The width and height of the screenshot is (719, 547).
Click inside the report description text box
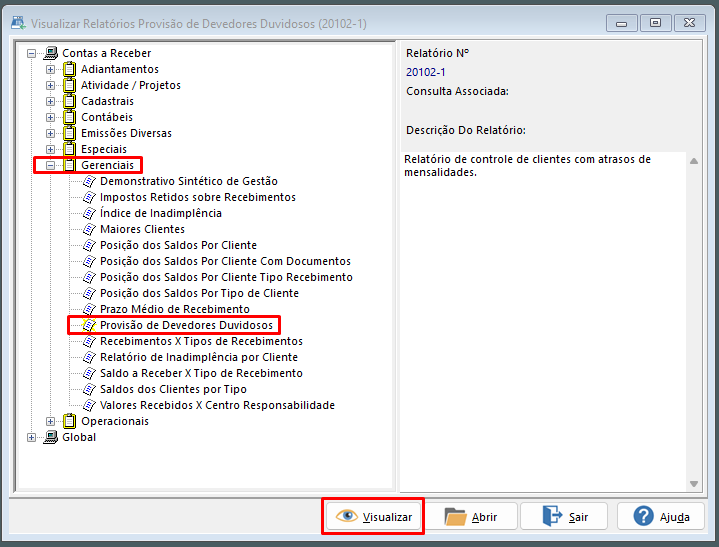pyautogui.click(x=543, y=322)
